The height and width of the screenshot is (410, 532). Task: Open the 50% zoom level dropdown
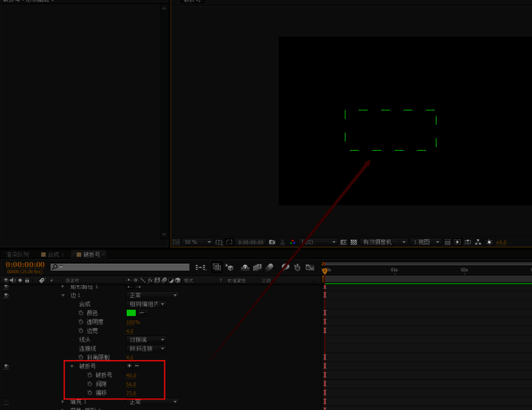click(x=197, y=243)
